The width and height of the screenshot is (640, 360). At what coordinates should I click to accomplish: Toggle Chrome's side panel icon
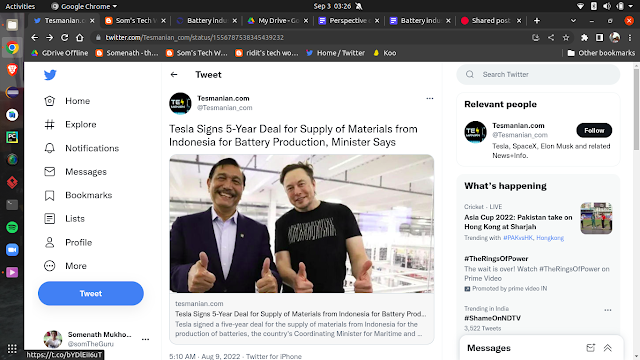tap(600, 38)
